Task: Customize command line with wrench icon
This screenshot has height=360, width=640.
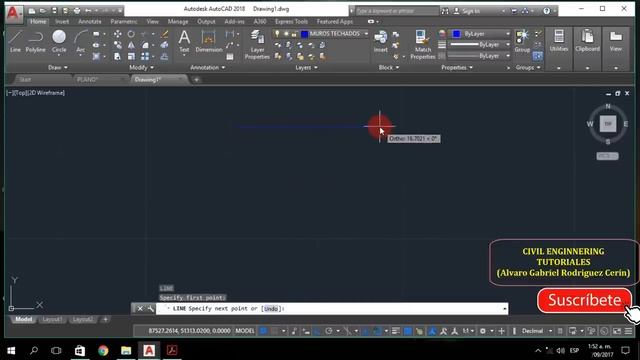Action: coord(150,309)
